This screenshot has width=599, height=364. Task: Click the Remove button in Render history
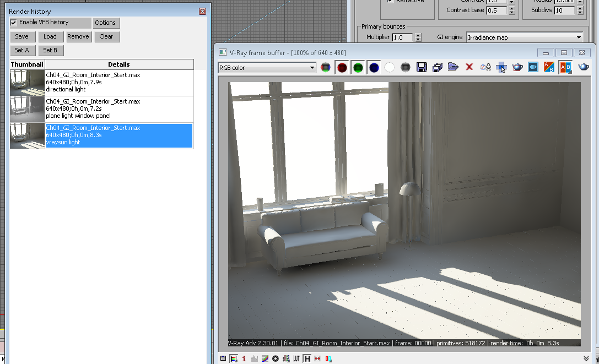pos(78,36)
